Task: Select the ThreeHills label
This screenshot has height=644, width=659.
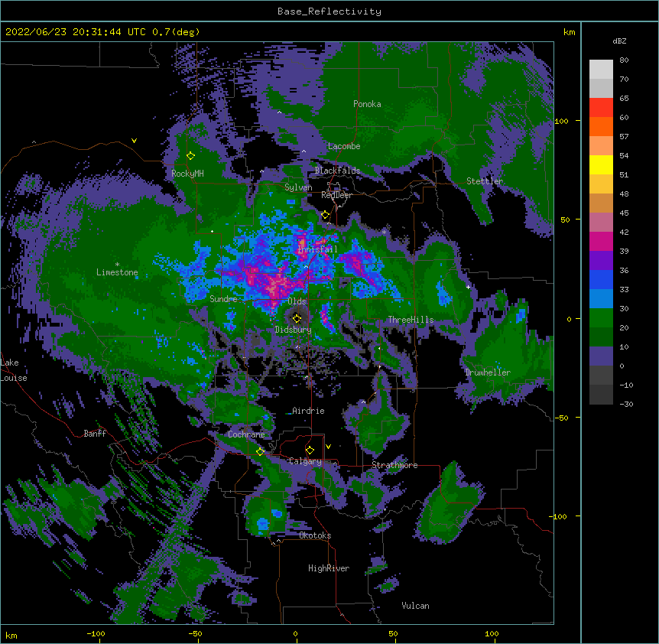Action: (411, 320)
